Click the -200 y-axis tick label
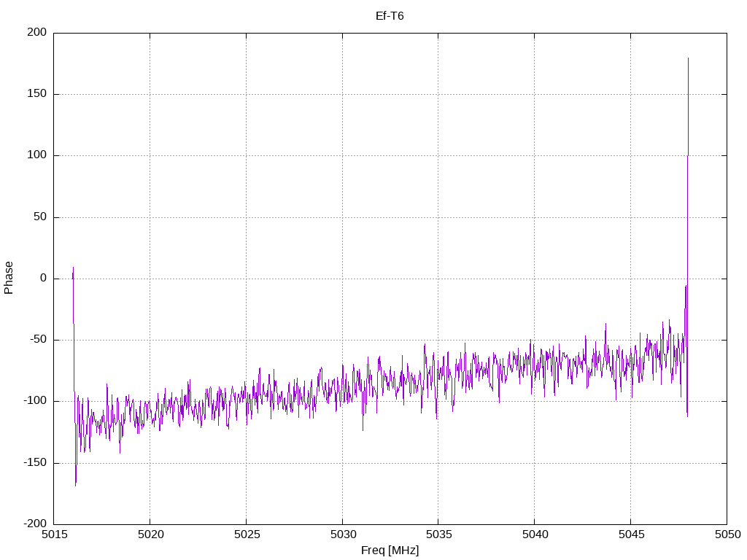 tap(33, 524)
